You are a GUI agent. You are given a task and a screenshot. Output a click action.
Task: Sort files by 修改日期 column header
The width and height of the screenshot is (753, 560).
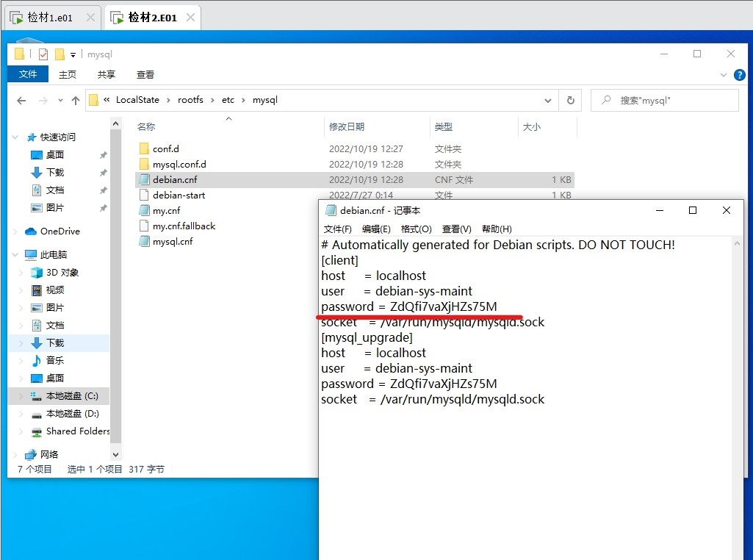[x=347, y=127]
